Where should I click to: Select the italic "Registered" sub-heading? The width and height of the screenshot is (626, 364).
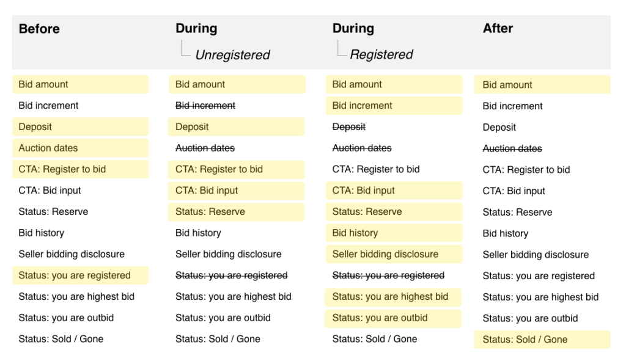(381, 55)
